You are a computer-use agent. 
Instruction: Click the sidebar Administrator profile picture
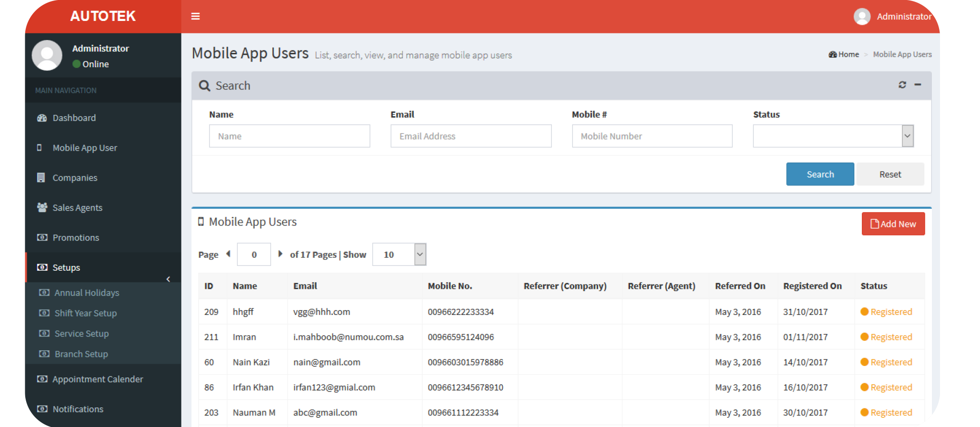point(47,55)
